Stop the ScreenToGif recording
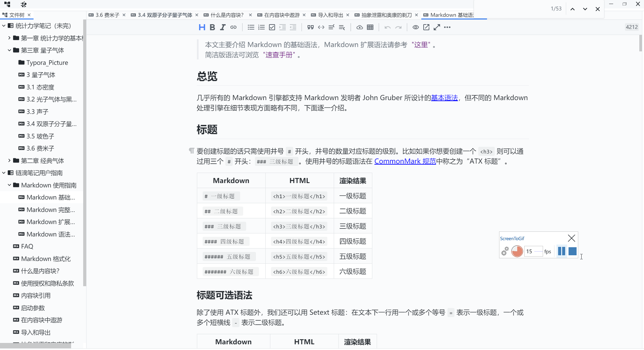 tap(573, 251)
